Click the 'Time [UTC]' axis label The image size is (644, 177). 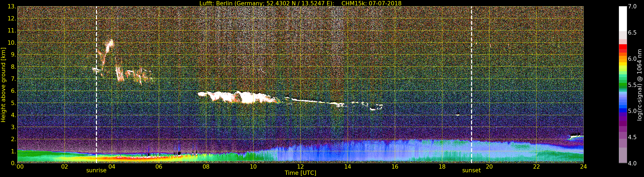click(x=300, y=173)
